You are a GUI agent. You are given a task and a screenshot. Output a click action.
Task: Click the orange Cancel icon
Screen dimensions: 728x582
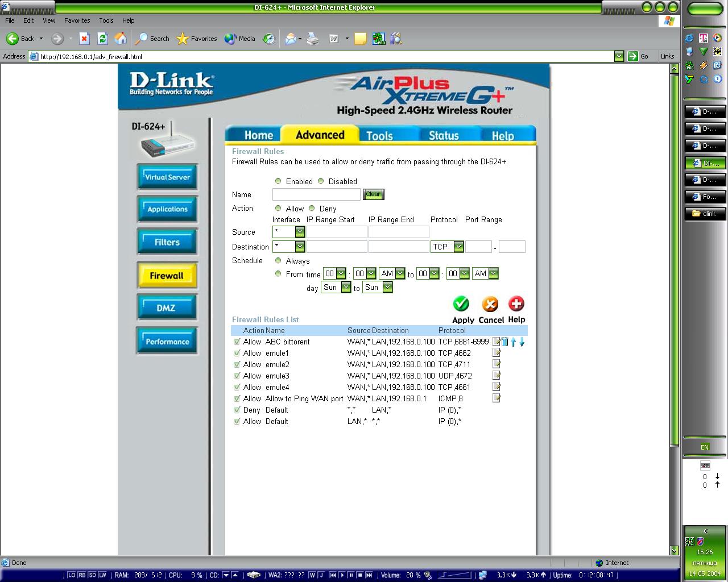pos(490,304)
